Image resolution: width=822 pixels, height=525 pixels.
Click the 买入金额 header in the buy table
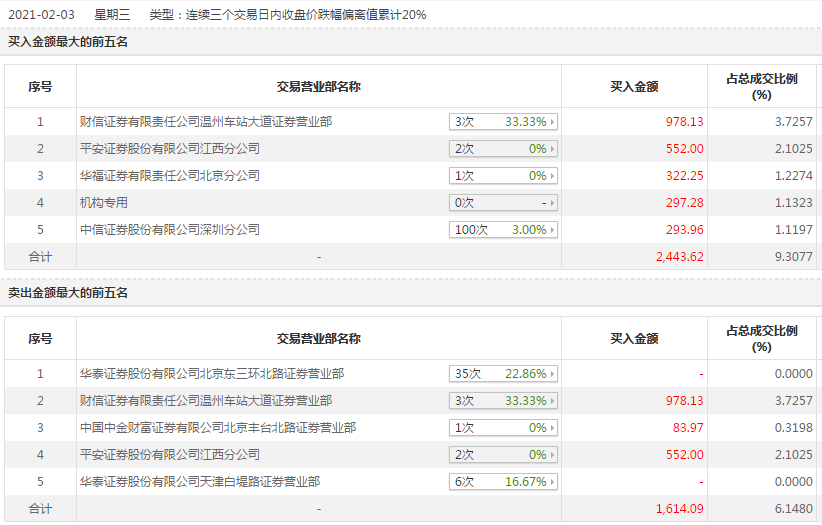[x=634, y=87]
